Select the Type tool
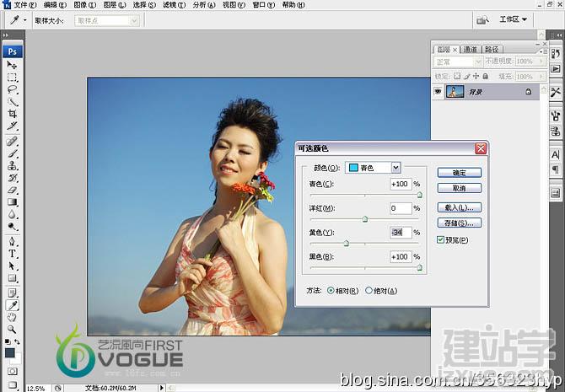This screenshot has height=392, width=565. pyautogui.click(x=12, y=254)
